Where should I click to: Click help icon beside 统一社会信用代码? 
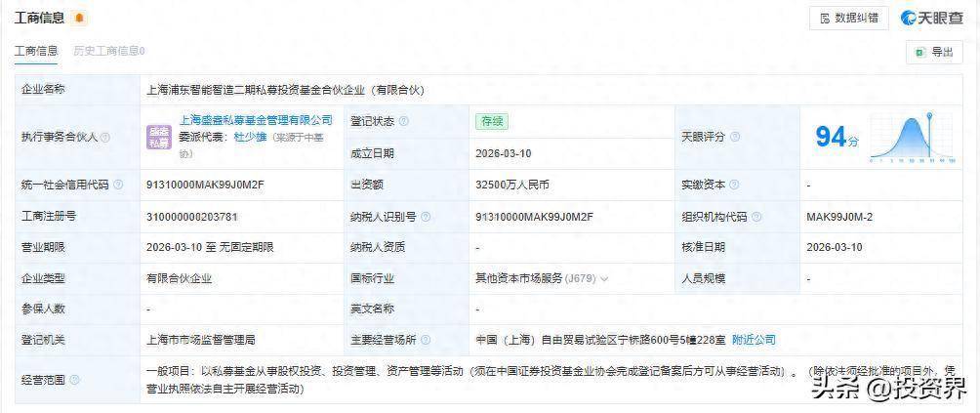click(117, 186)
